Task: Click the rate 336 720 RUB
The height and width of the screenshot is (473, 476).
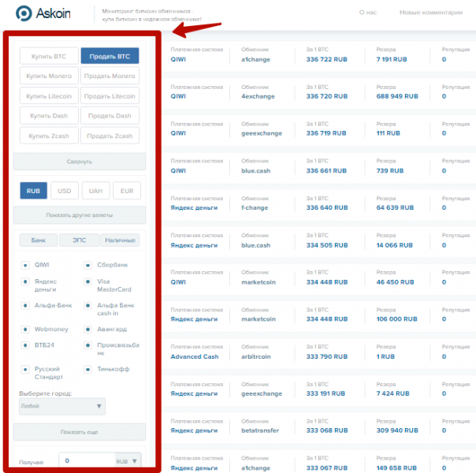Action: coord(326,96)
